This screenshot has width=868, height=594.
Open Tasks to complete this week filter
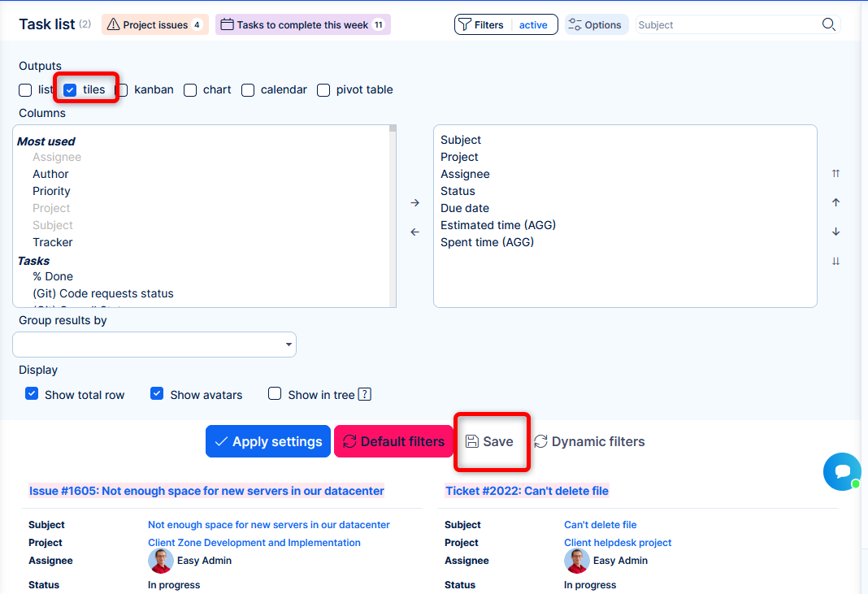pyautogui.click(x=302, y=24)
